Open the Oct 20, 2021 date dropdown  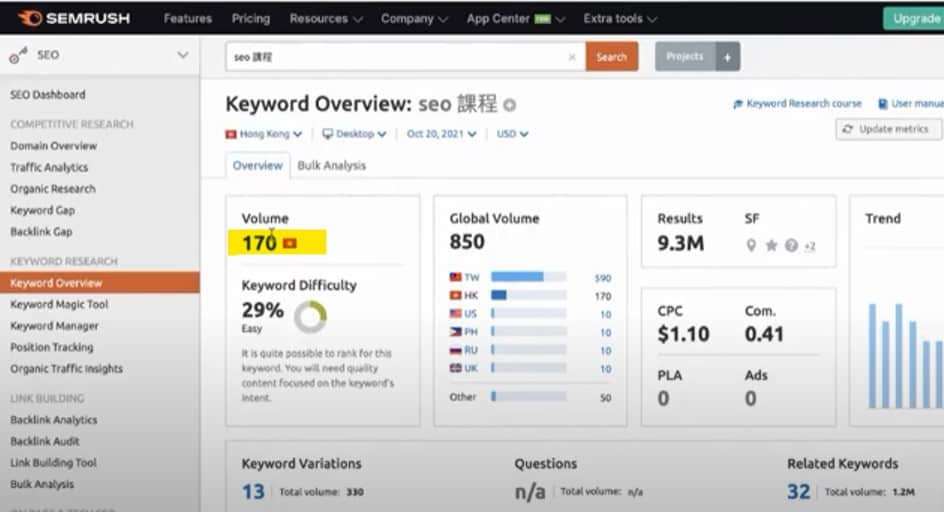click(441, 134)
